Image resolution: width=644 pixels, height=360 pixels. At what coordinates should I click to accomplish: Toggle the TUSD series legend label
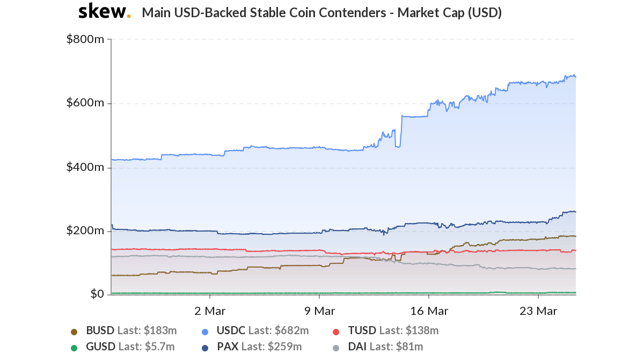click(x=393, y=330)
